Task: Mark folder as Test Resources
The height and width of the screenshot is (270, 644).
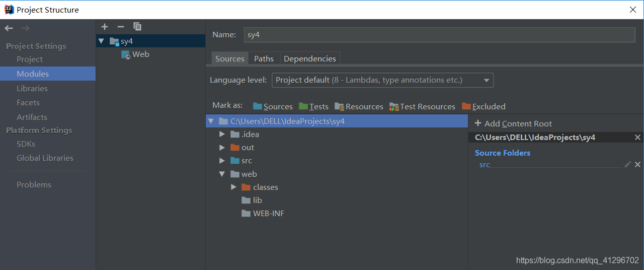Action: click(422, 106)
